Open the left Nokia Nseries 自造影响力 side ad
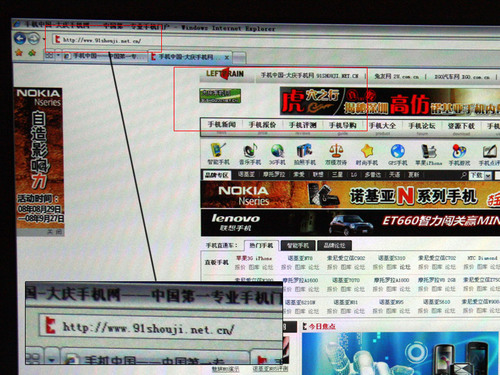Viewport: 500px width, 375px height. click(x=40, y=158)
